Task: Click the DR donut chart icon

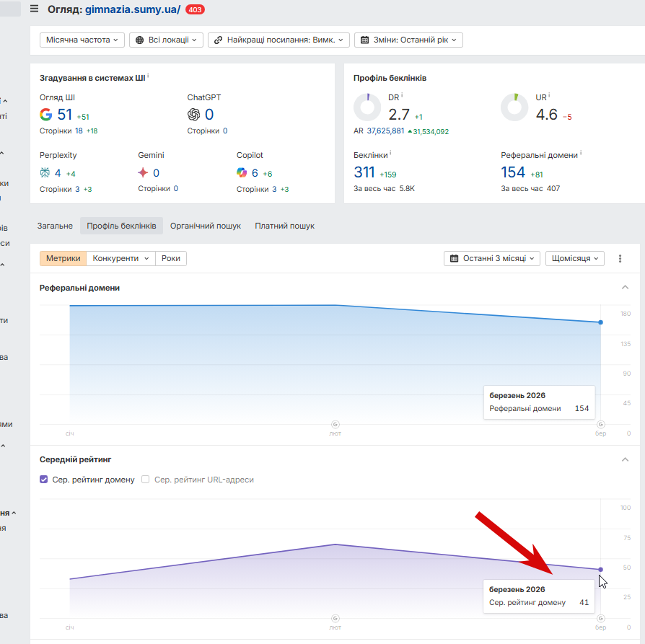Action: coord(367,107)
